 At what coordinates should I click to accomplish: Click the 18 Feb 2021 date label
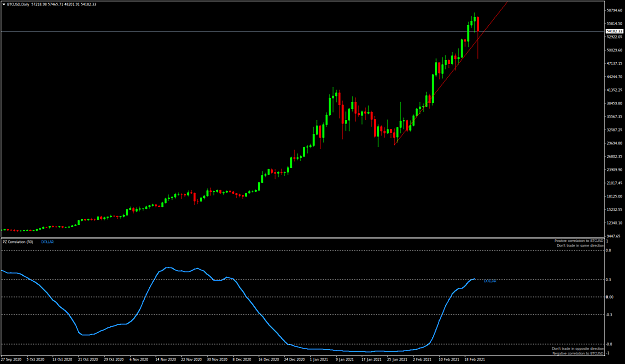pyautogui.click(x=475, y=360)
